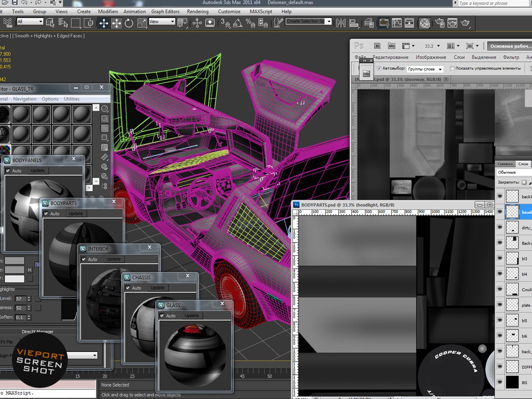532x399 pixels.
Task: Click Update in INTERIOR preview window
Action: 113,259
